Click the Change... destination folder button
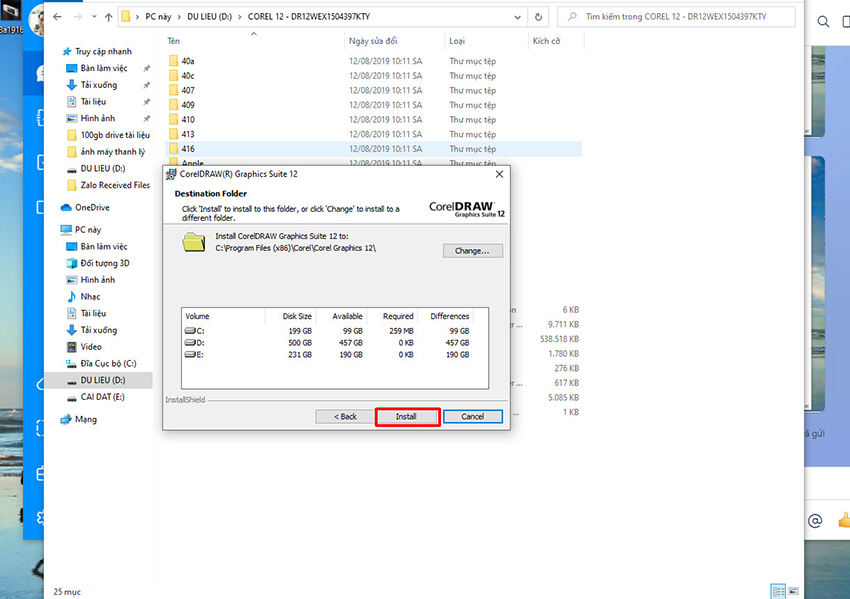Screen dimensions: 850x599 [472, 250]
